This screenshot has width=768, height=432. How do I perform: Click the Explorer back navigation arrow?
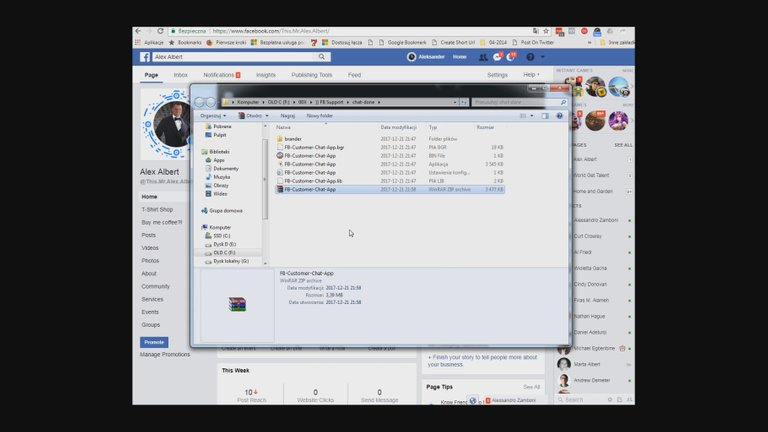(200, 102)
